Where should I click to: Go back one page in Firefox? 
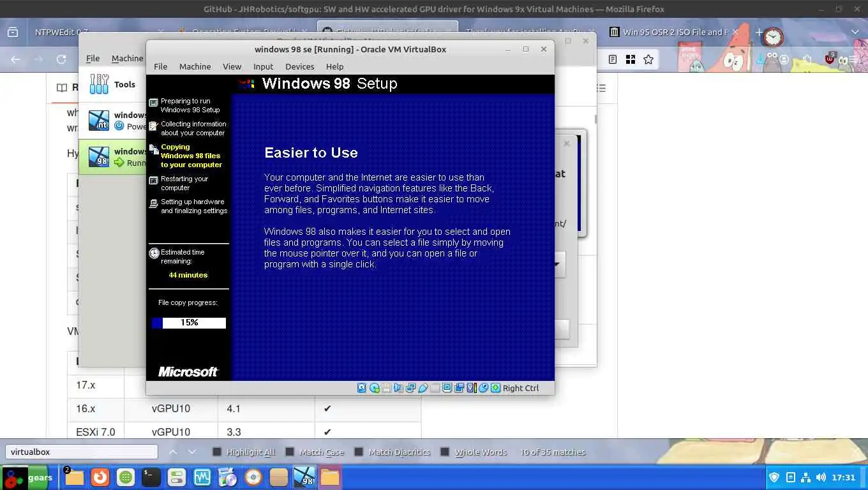click(x=15, y=59)
